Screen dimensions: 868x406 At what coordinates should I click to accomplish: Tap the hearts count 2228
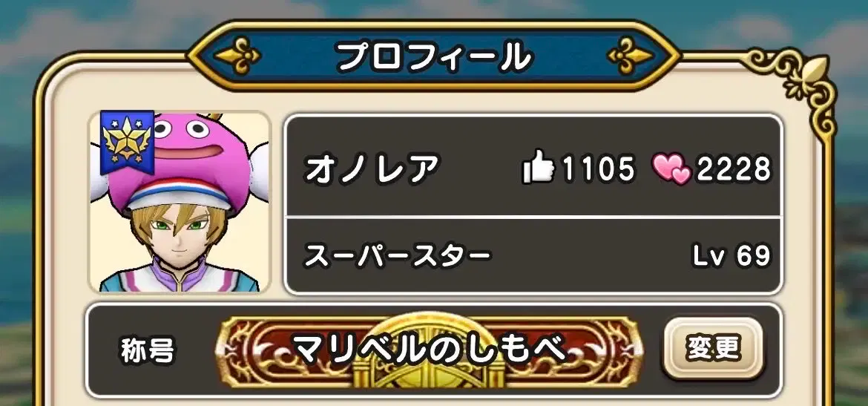click(x=734, y=168)
